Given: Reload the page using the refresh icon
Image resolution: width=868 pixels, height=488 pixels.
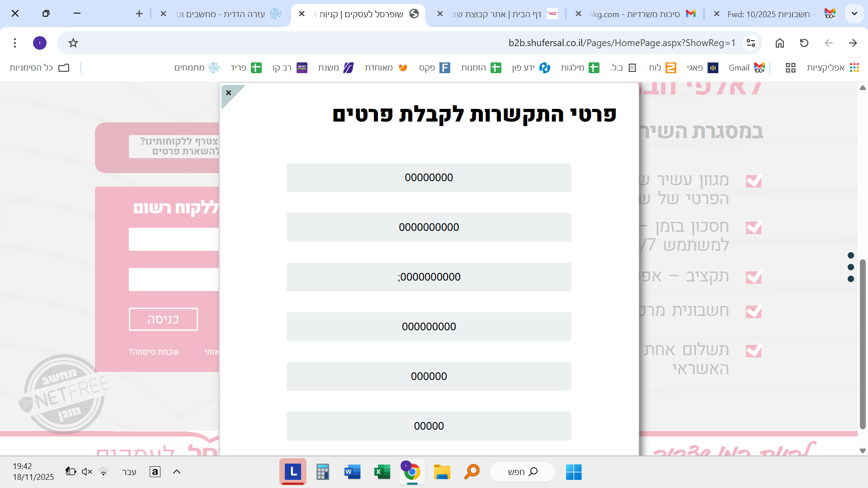Looking at the screenshot, I should pyautogui.click(x=804, y=43).
